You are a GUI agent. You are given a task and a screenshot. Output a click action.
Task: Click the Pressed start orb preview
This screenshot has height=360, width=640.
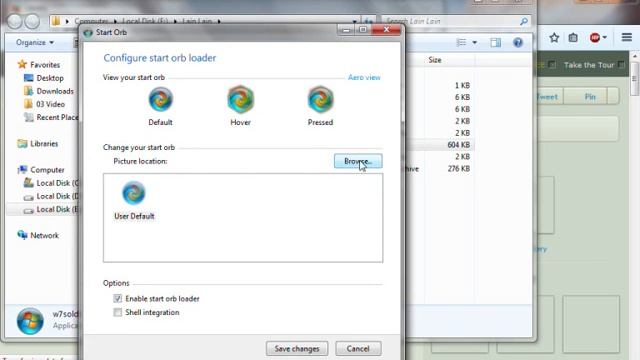point(320,99)
